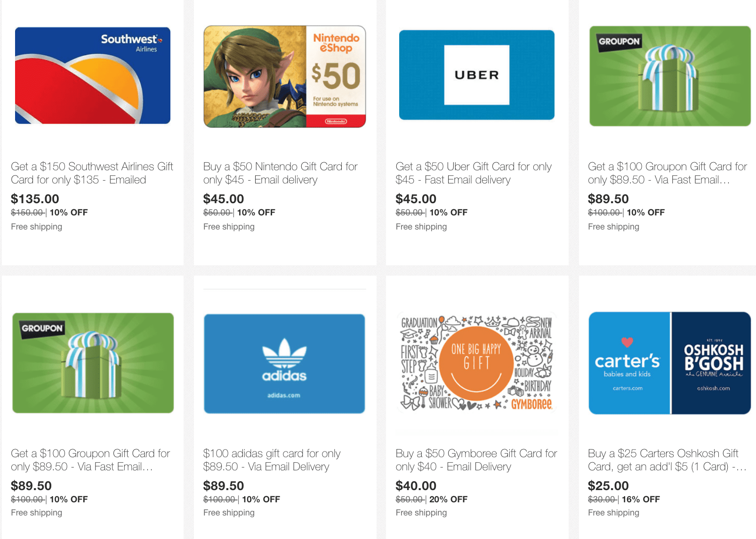Open the $150 Southwest Airlines Gift Card listing title

point(92,173)
